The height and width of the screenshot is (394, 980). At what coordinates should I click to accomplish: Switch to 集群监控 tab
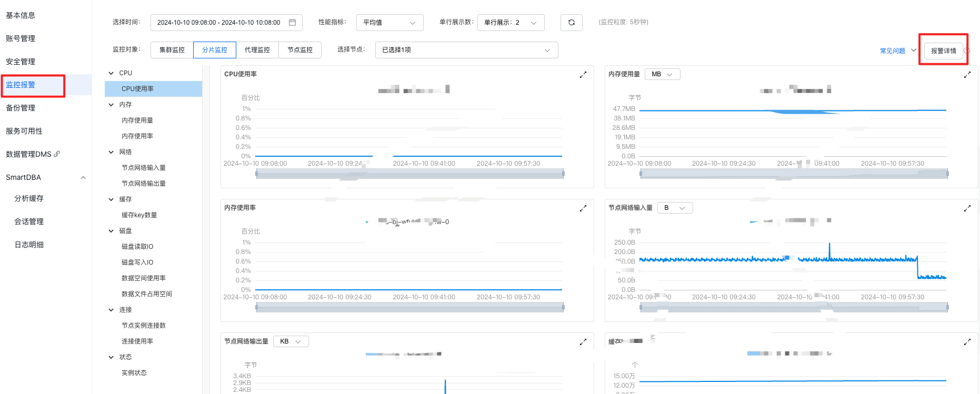click(x=172, y=50)
